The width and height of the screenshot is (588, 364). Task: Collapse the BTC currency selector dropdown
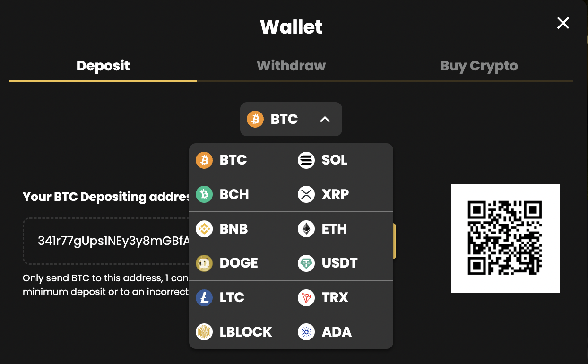pyautogui.click(x=291, y=119)
